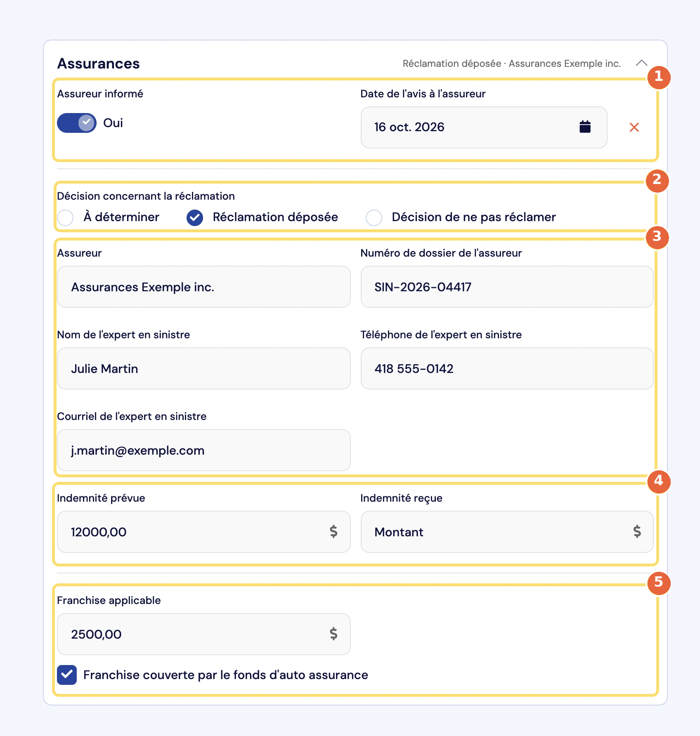This screenshot has height=736, width=700.
Task: Click the Franchise applicable amount field
Action: 204,634
